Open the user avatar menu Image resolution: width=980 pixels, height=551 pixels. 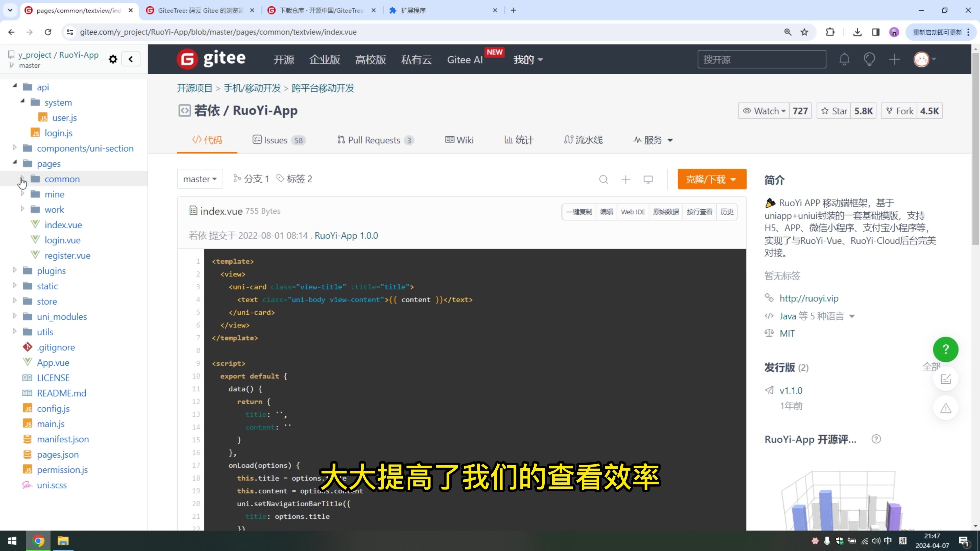point(924,59)
